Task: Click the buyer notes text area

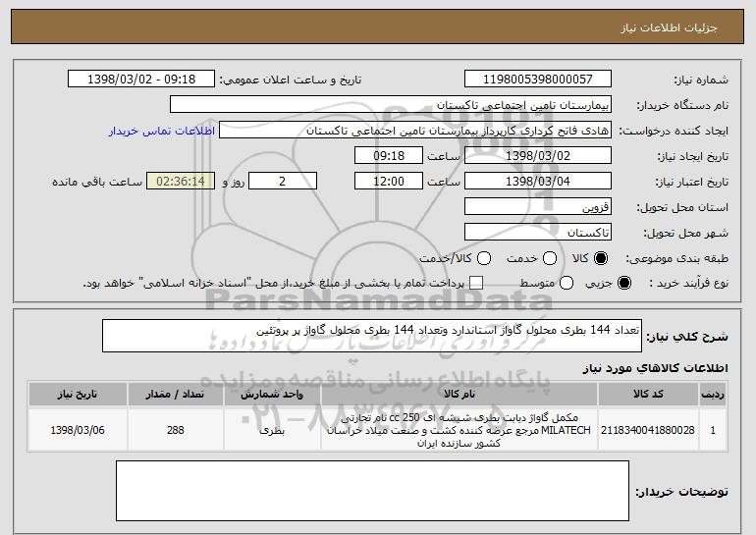Action: coord(372,491)
